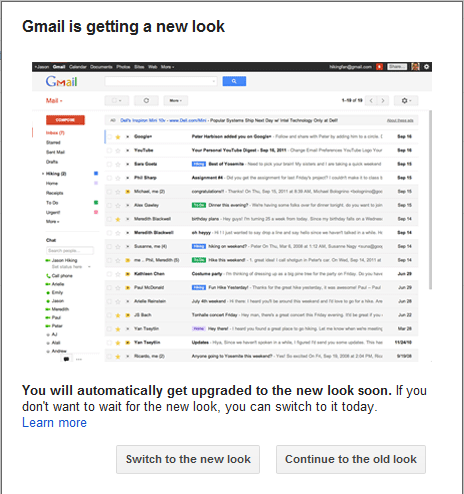Viewport: 464px width, 494px height.
Task: Click the newer-page arrow in preview
Action: coord(371,100)
